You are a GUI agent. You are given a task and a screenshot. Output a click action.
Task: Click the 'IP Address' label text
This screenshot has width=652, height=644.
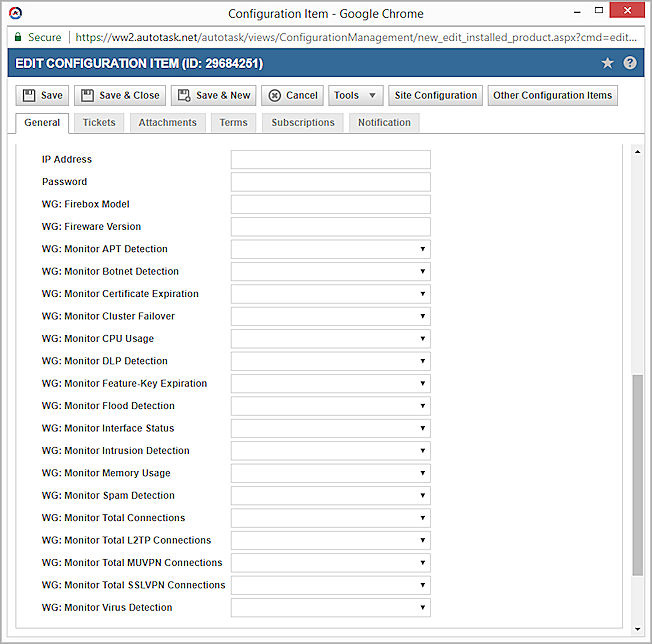(67, 160)
